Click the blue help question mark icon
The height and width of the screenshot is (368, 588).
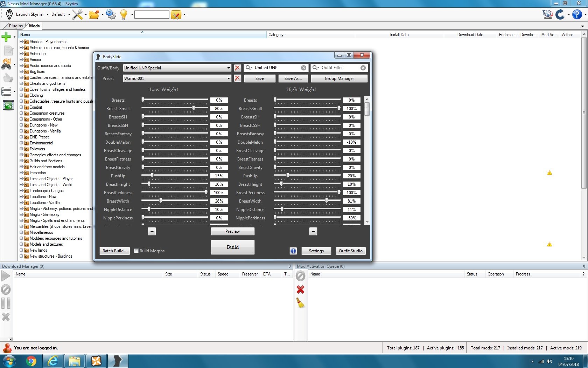[577, 14]
